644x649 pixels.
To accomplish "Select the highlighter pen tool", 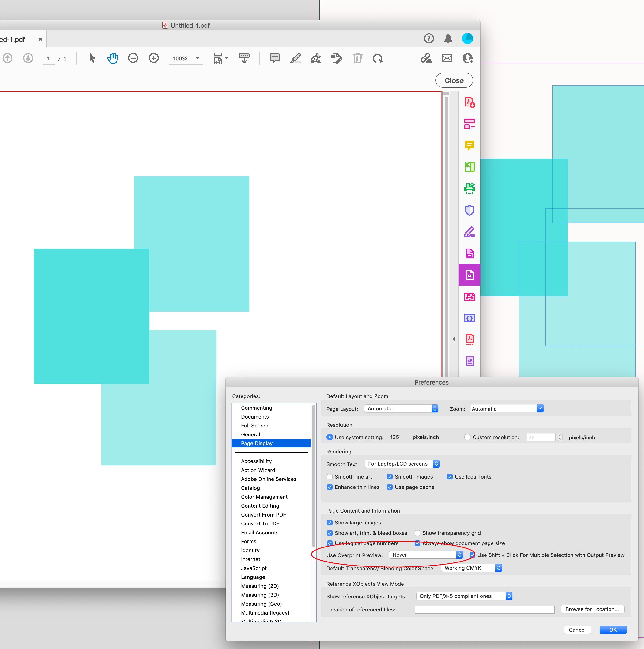I will pyautogui.click(x=295, y=58).
